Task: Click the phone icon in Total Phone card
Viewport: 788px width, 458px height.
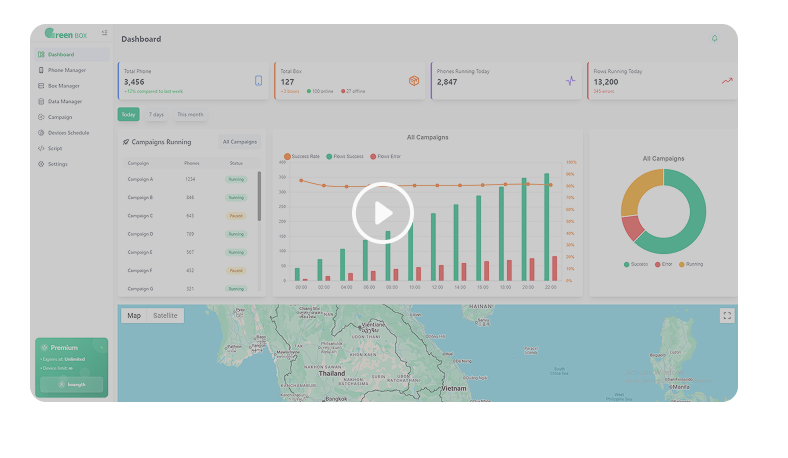Action: 258,81
